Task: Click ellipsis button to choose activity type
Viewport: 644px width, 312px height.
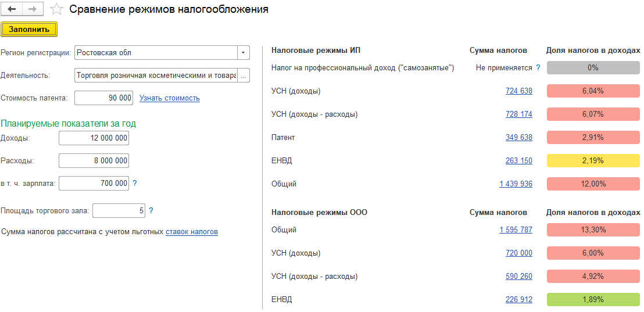Action: click(x=244, y=76)
